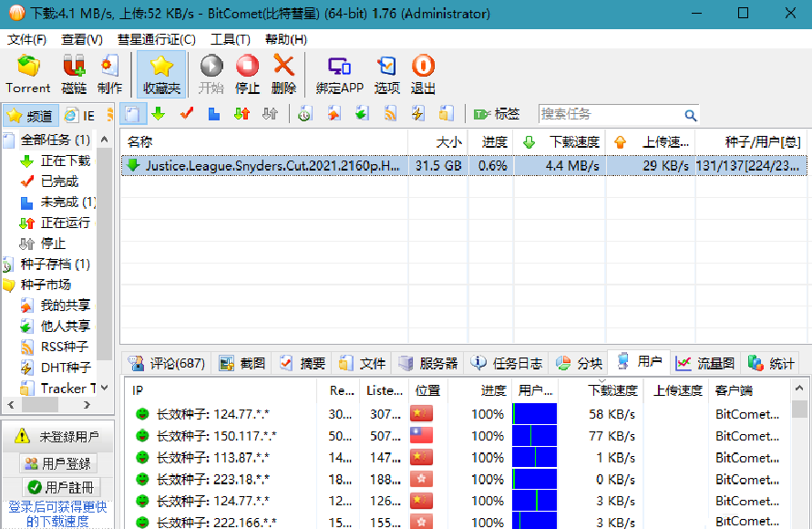Image resolution: width=812 pixels, height=529 pixels.
Task: Stop the task with 停止
Action: (248, 74)
